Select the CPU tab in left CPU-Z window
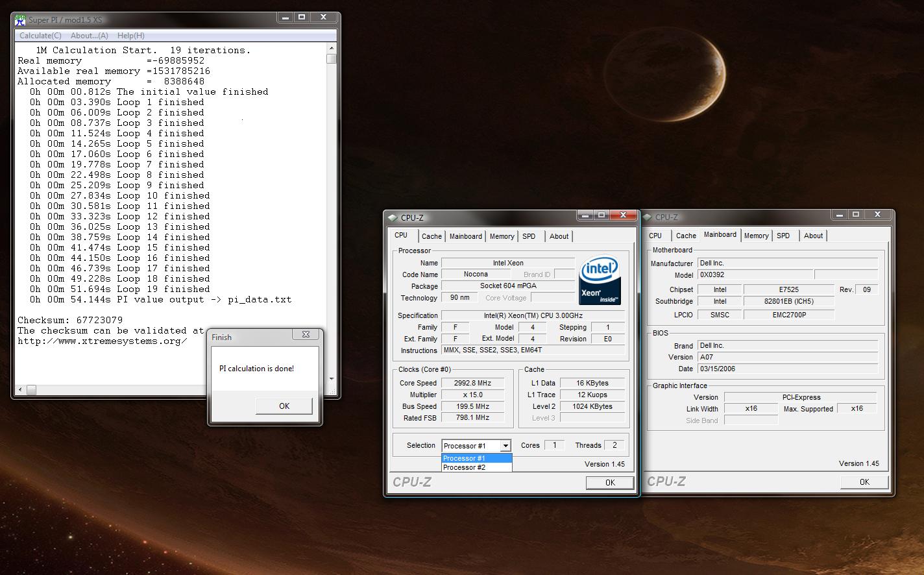924x575 pixels. tap(401, 235)
